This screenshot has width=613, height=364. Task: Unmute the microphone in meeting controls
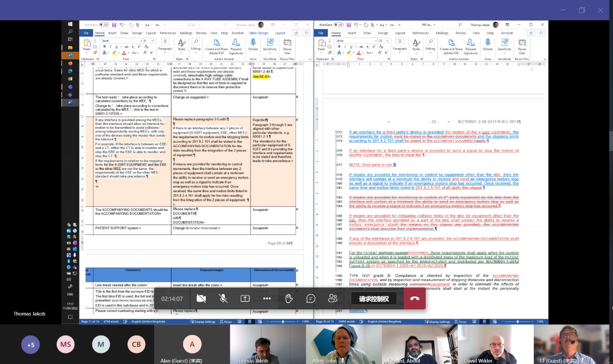coord(223,298)
